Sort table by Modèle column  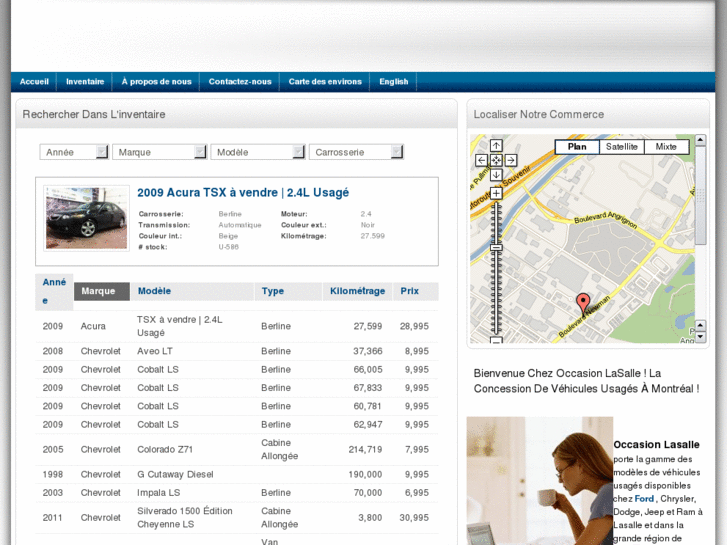pyautogui.click(x=192, y=291)
